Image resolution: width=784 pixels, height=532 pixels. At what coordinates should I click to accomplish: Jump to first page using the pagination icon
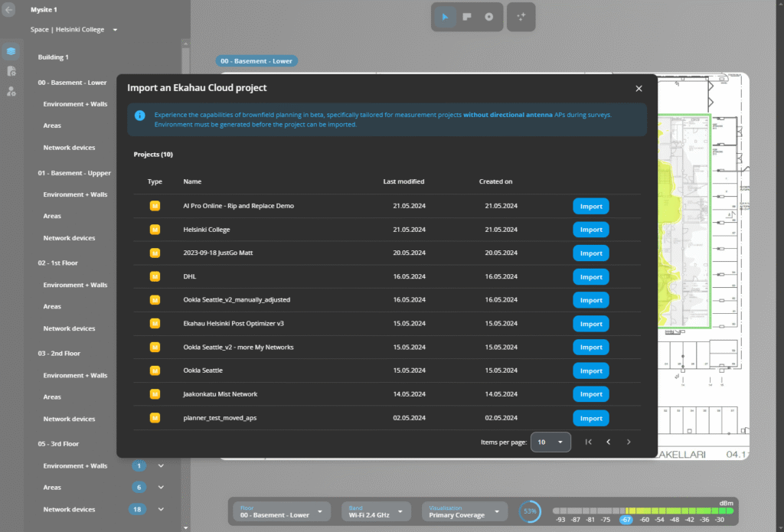point(589,442)
